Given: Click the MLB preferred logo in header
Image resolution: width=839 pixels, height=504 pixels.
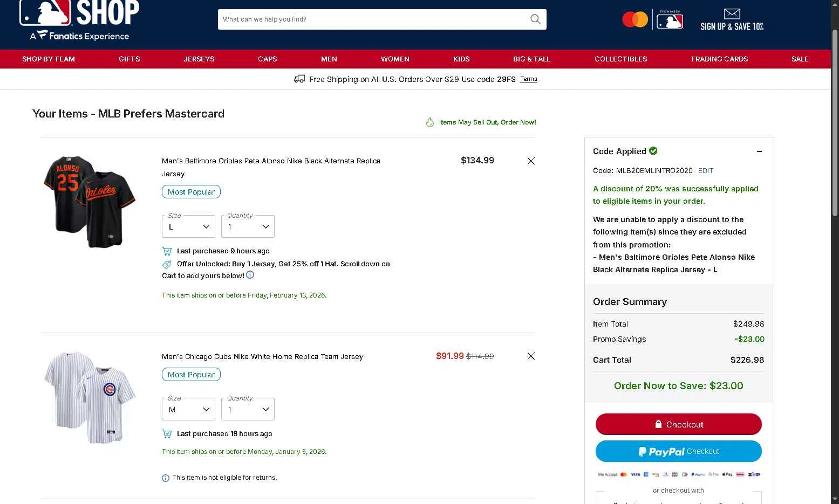Looking at the screenshot, I should 670,20.
